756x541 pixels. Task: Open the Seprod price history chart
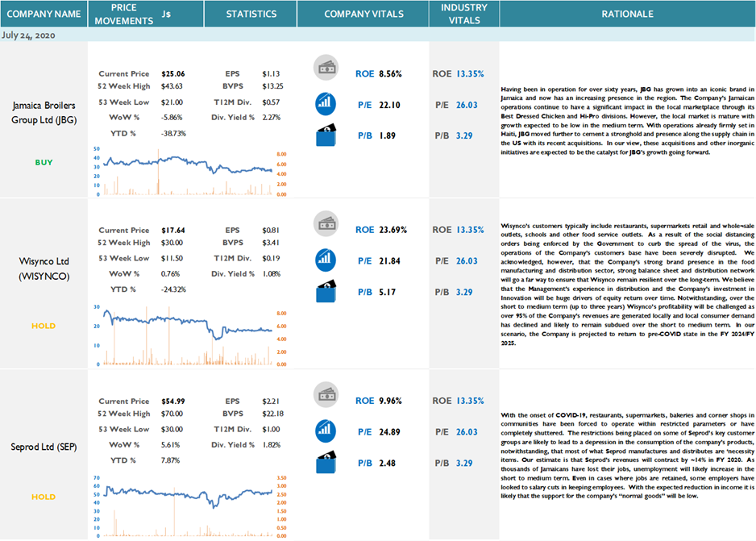pos(190,506)
